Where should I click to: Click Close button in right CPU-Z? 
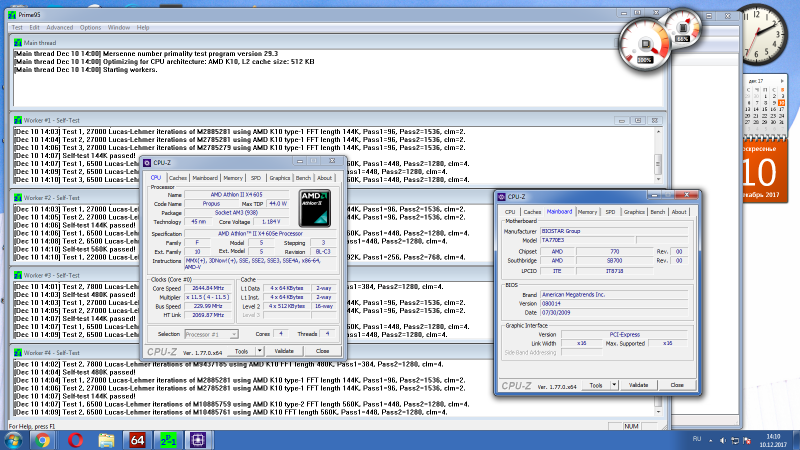click(677, 385)
